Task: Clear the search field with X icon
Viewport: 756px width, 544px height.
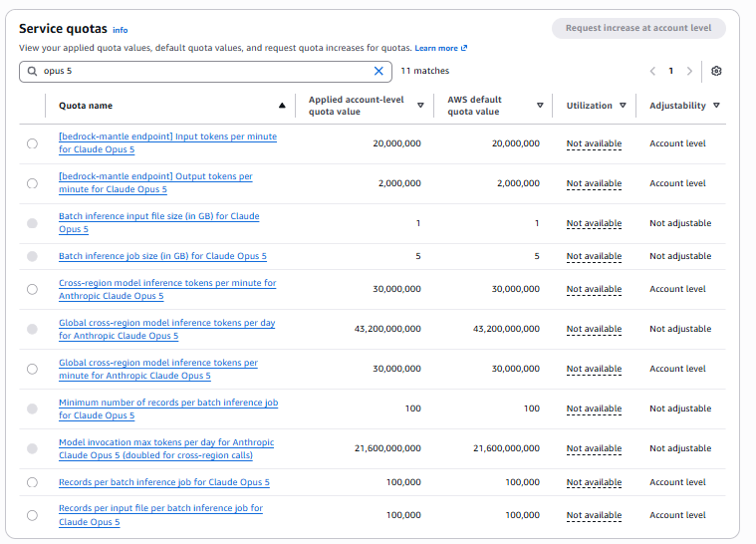Action: (x=378, y=71)
